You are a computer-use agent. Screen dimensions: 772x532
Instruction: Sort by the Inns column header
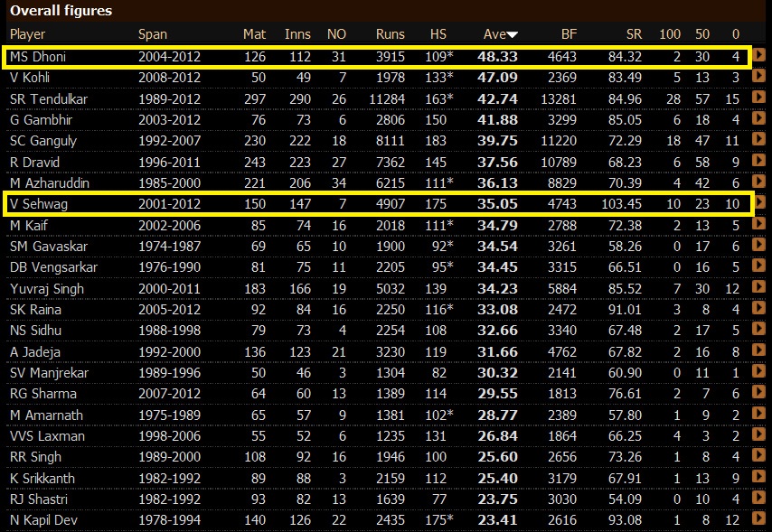(297, 34)
